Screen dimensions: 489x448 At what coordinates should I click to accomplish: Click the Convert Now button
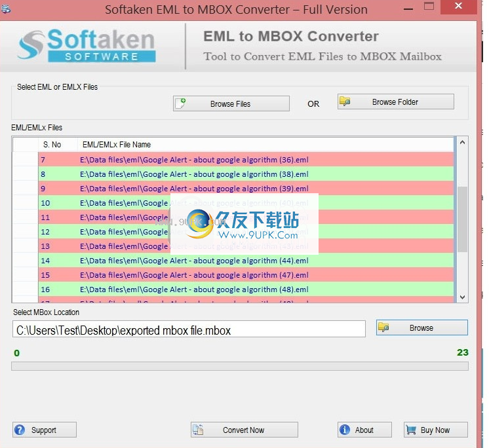(244, 430)
